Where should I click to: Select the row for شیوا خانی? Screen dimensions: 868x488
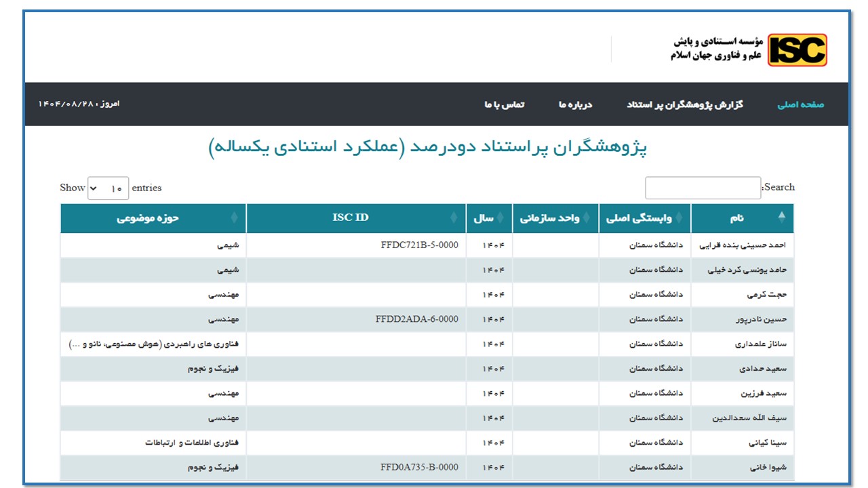pos(767,467)
